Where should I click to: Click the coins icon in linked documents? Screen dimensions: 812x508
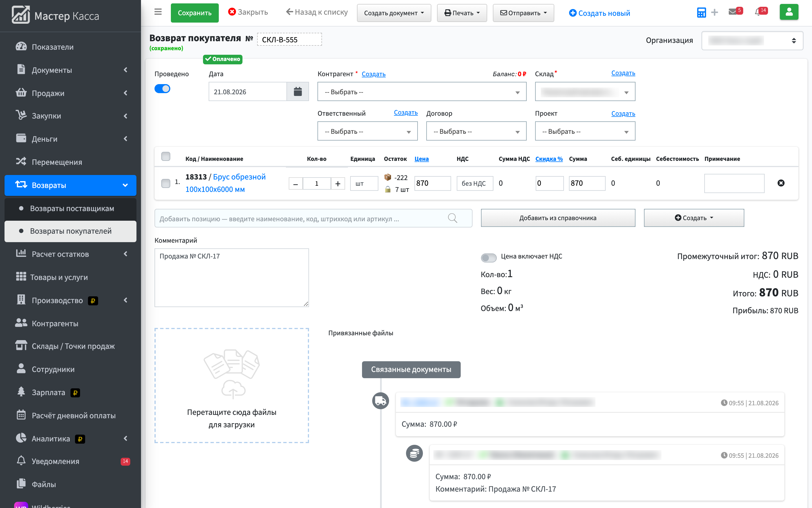(414, 453)
